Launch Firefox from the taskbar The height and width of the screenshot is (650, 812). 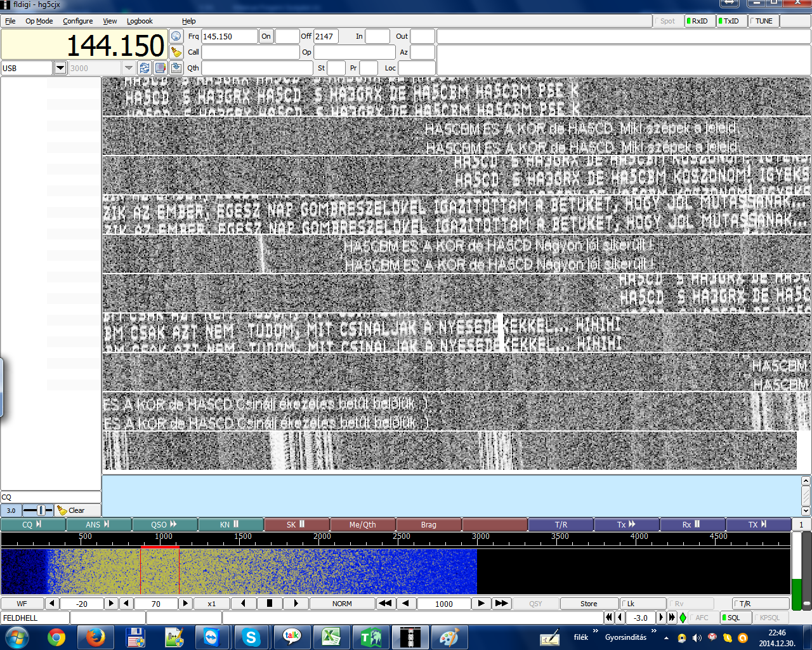click(96, 637)
